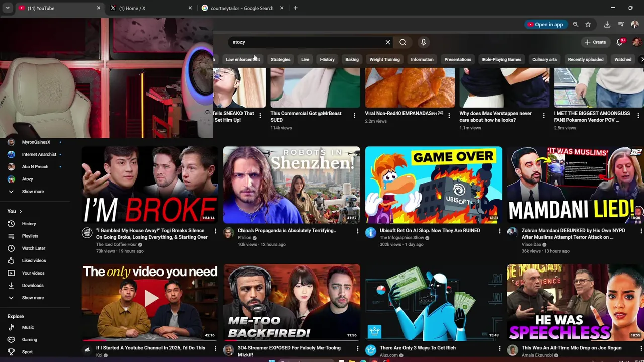Select the Watched chip
644x362 pixels.
point(623,59)
